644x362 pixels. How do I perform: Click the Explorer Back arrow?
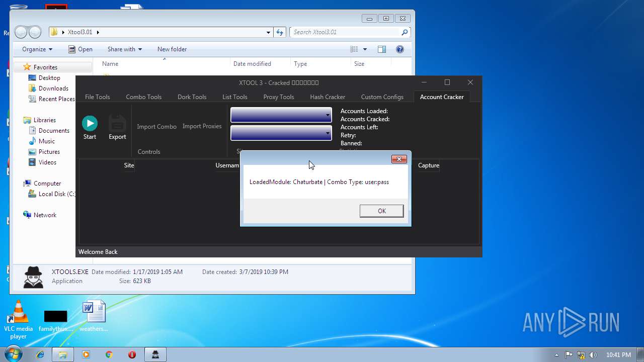tap(21, 32)
